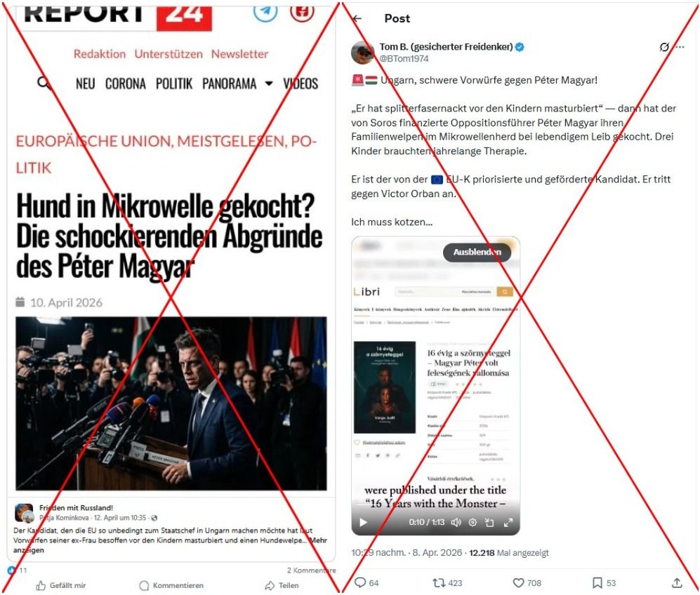Switch video to fullscreen
The width and height of the screenshot is (700, 595).
pyautogui.click(x=508, y=522)
